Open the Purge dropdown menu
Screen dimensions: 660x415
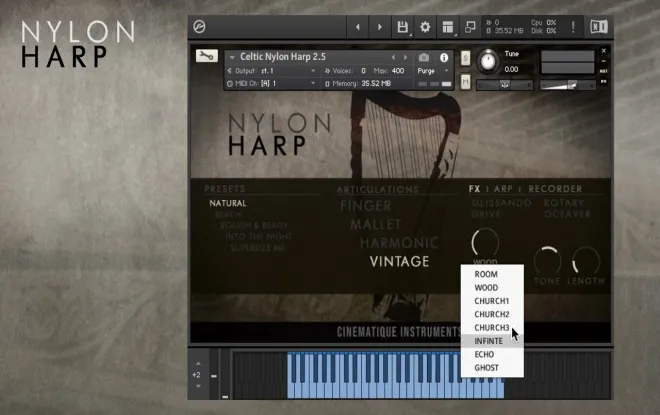pos(432,71)
